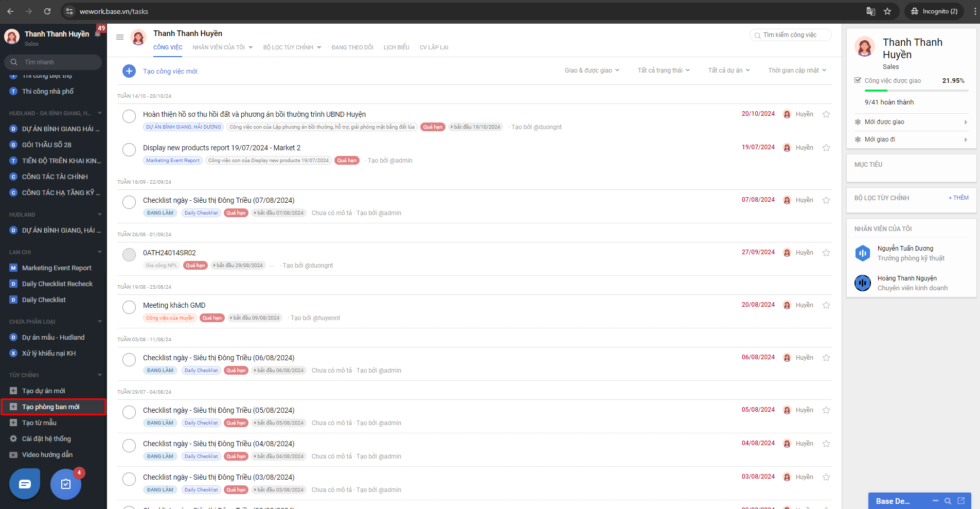980x509 pixels.
Task: Bookmark this page with the browser star
Action: click(x=887, y=11)
